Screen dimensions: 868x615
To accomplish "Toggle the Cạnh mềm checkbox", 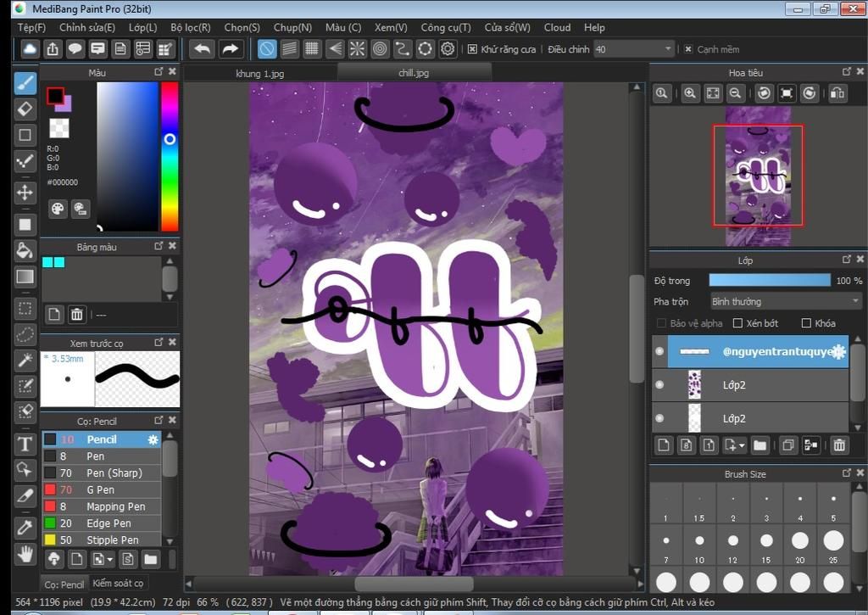I will [x=688, y=49].
